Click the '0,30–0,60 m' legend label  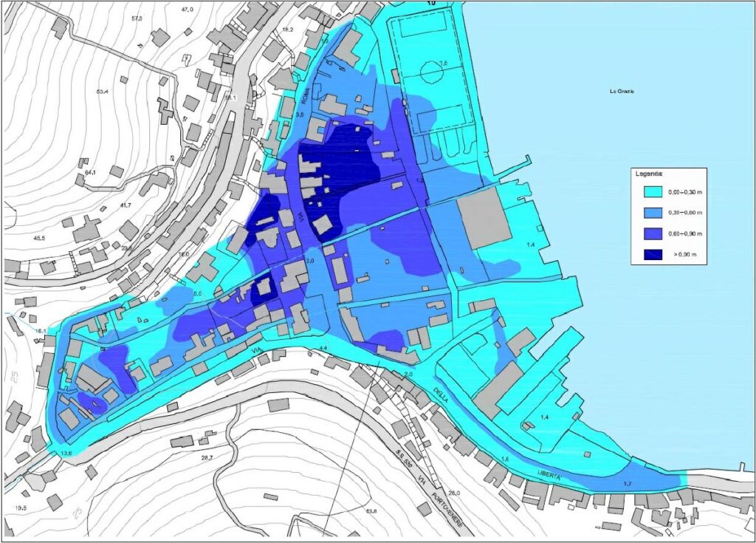click(685, 213)
